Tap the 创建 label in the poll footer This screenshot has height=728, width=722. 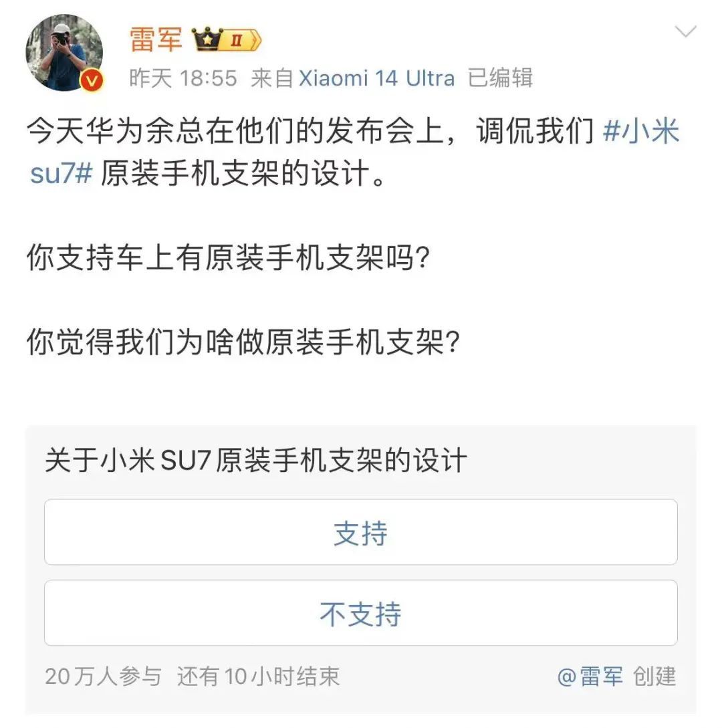[654, 676]
